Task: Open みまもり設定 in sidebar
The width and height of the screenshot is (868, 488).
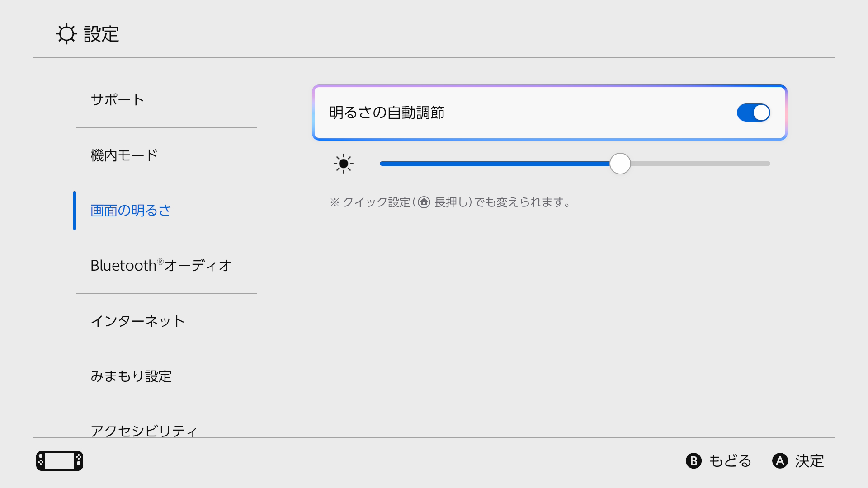Action: click(131, 376)
